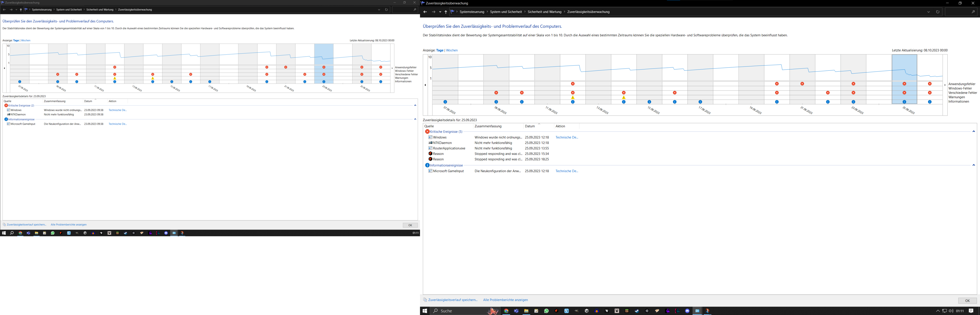Click the volume speaker icon in system tray
980x315 pixels.
[951, 311]
